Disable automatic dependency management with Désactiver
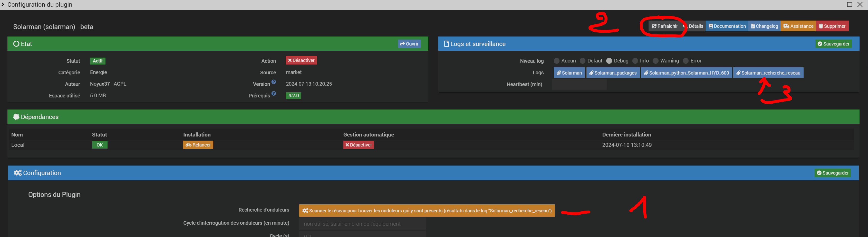Viewport: 868px width, 237px height. pos(359,145)
